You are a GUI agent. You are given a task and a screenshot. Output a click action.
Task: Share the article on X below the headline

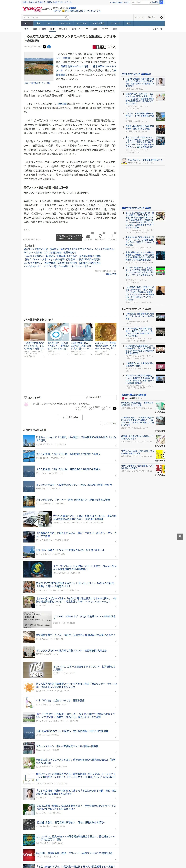tap(44, 47)
